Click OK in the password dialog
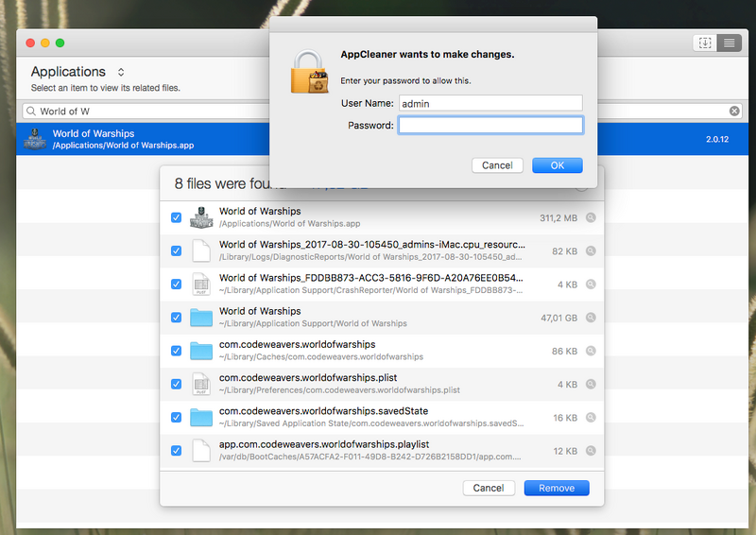756x535 pixels. tap(558, 165)
